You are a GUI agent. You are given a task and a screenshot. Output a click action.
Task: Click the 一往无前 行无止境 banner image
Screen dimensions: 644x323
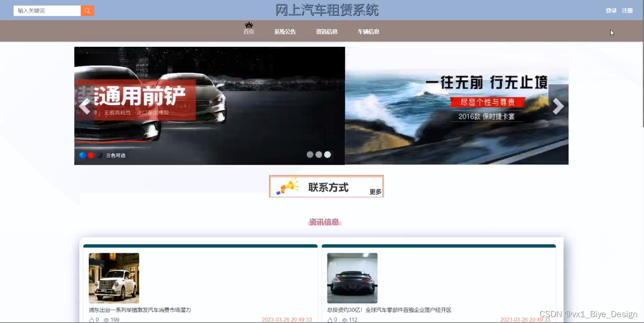(457, 106)
